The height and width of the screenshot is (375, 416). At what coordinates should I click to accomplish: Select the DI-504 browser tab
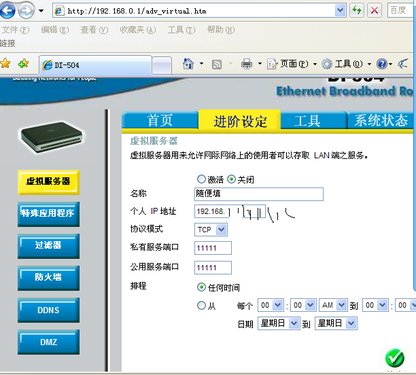pyautogui.click(x=95, y=65)
